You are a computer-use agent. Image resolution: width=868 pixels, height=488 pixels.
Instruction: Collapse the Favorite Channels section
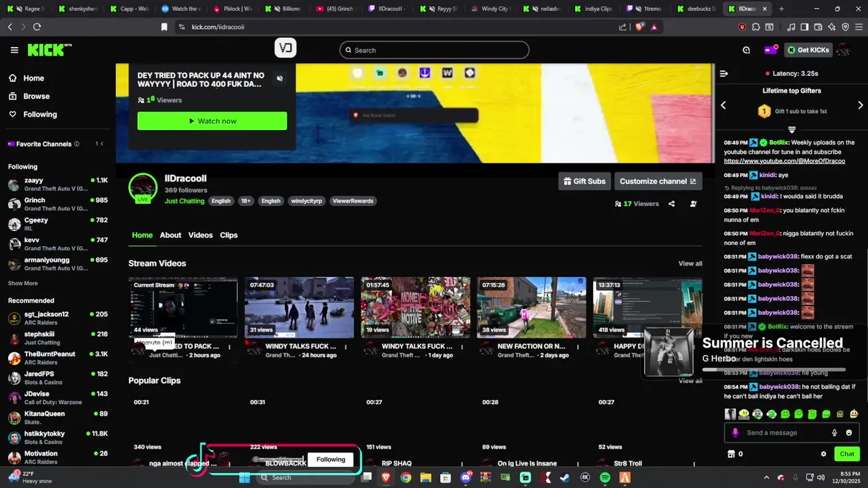point(103,144)
